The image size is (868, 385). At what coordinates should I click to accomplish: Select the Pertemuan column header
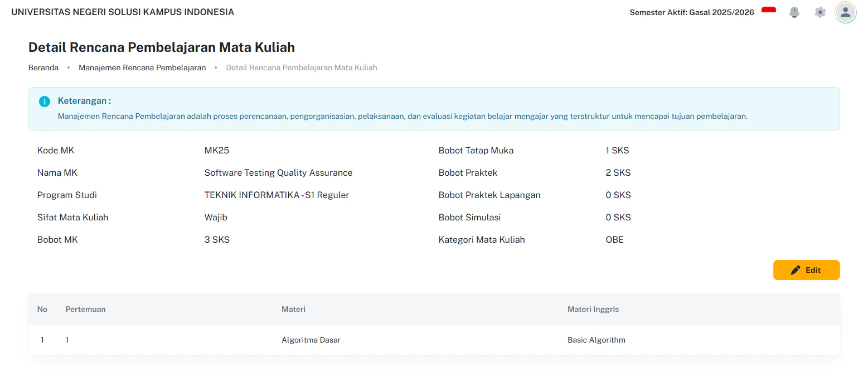[85, 309]
